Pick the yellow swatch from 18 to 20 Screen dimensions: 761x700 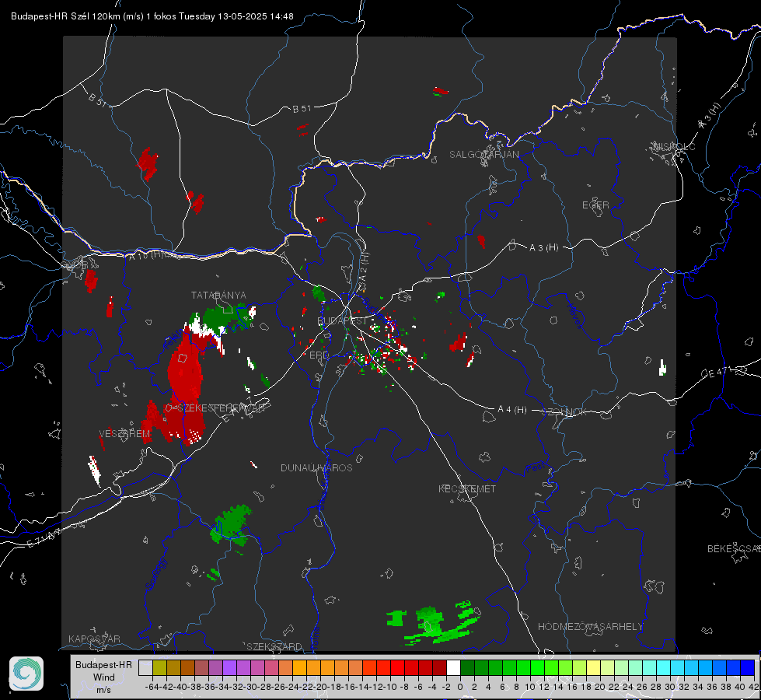tap(594, 667)
